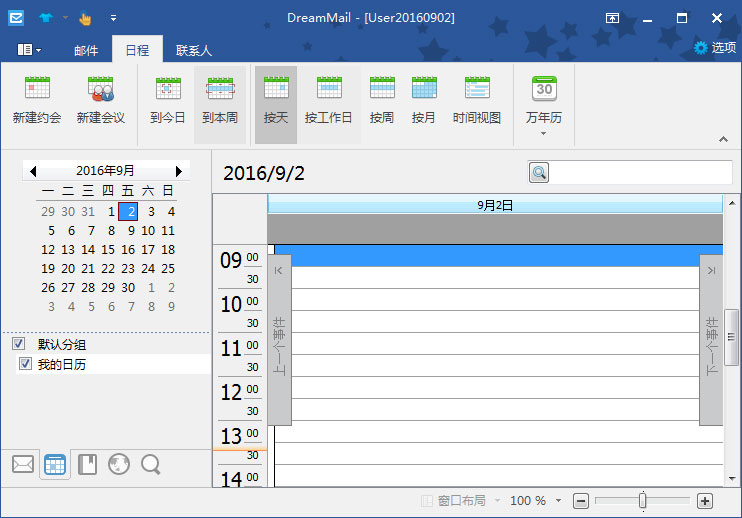
Task: Click the New Appointment (新建约会) icon
Action: click(x=37, y=88)
